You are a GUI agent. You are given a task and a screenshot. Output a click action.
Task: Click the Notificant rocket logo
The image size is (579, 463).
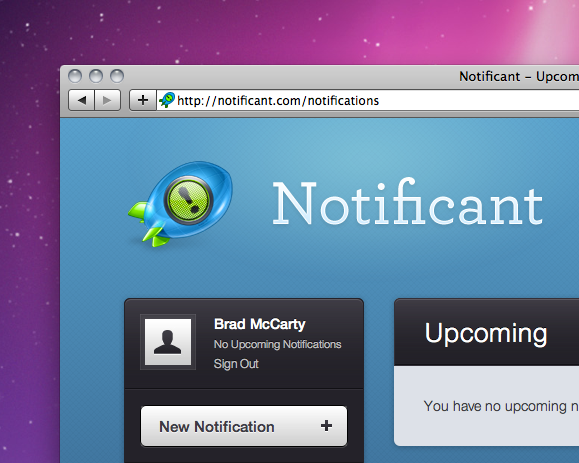pos(181,204)
